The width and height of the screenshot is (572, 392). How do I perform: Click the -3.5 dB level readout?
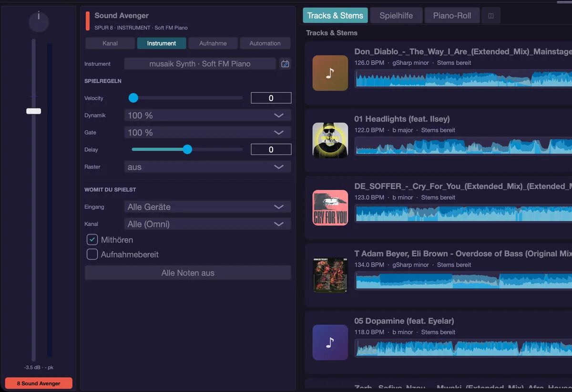pyautogui.click(x=39, y=368)
